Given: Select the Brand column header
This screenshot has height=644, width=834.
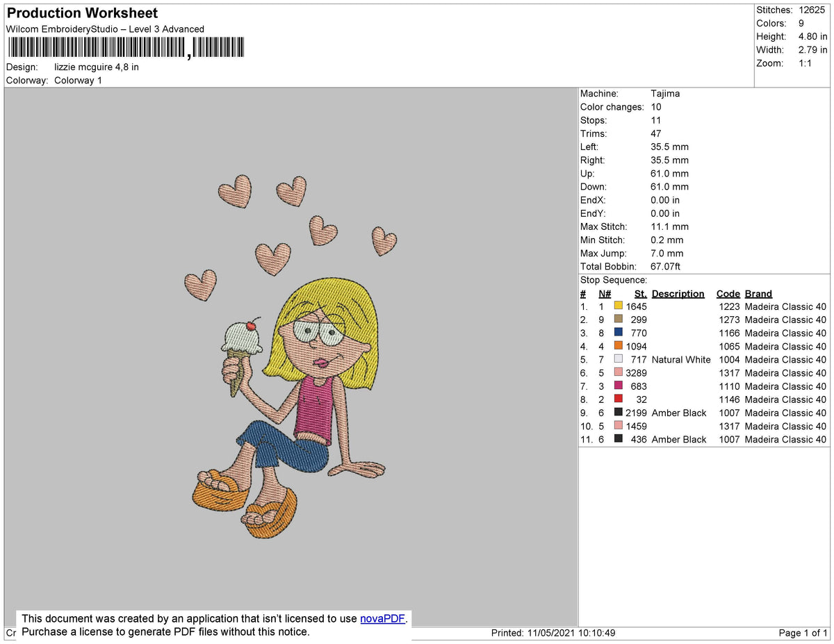Looking at the screenshot, I should point(758,293).
